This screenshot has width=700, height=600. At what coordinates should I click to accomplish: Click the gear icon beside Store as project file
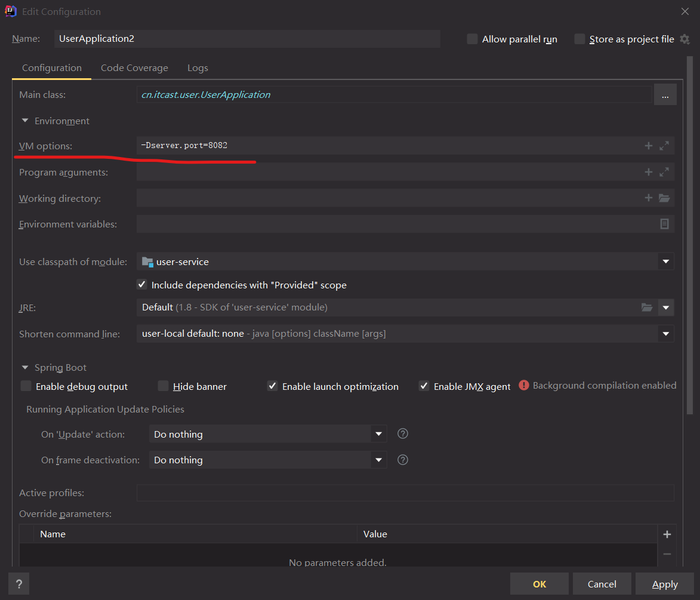click(684, 39)
